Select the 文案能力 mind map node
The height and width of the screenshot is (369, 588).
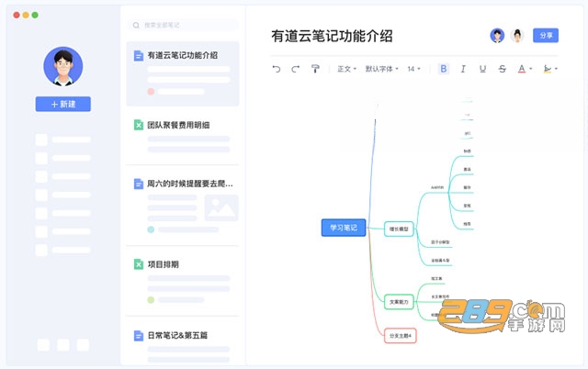pyautogui.click(x=399, y=302)
